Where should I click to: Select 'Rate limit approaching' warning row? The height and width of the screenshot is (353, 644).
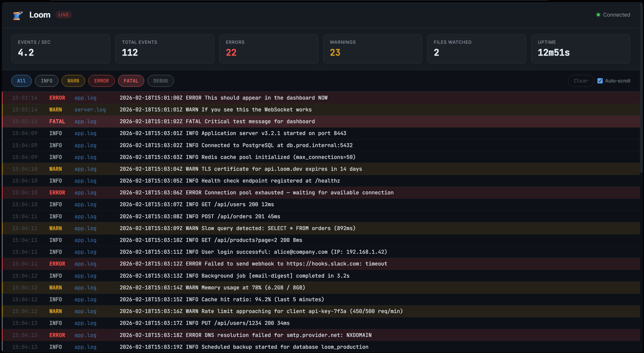click(321, 311)
